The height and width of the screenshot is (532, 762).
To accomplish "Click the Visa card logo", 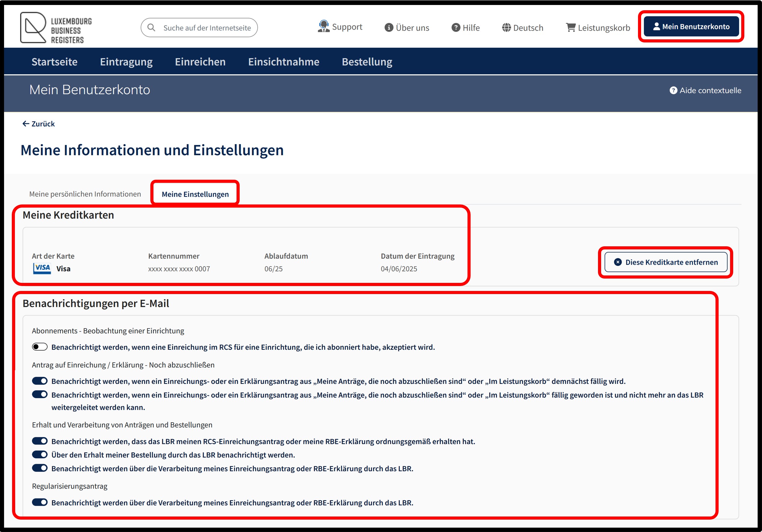I will 42,269.
